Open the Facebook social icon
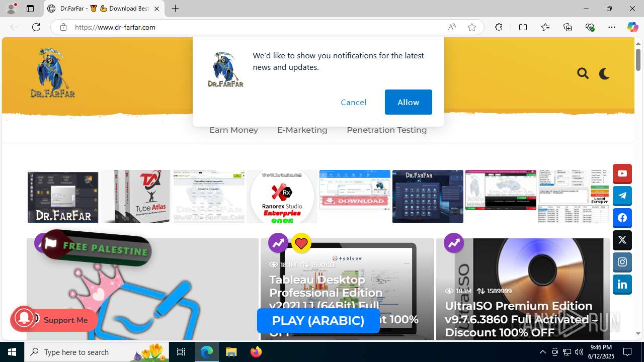The height and width of the screenshot is (362, 644). pos(622,218)
